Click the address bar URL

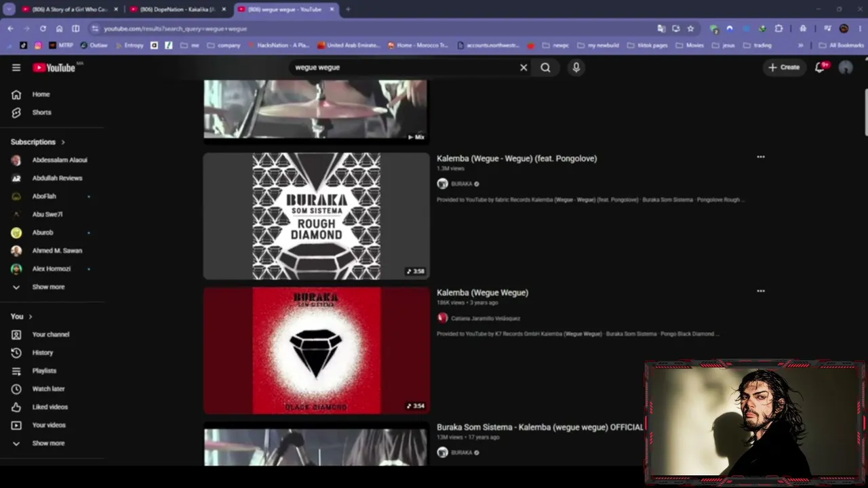175,29
